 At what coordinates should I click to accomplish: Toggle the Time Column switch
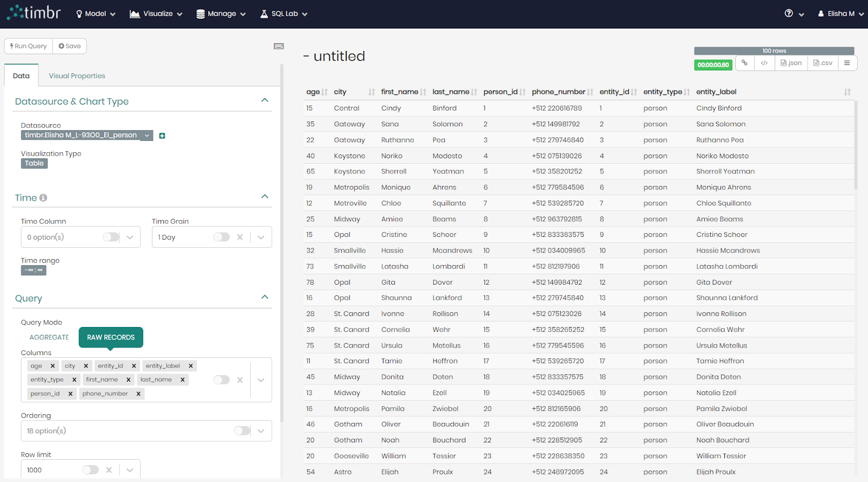click(x=111, y=237)
